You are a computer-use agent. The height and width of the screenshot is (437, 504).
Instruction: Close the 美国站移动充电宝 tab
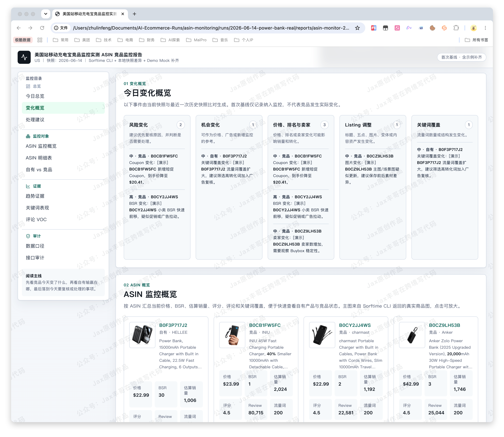(x=123, y=14)
